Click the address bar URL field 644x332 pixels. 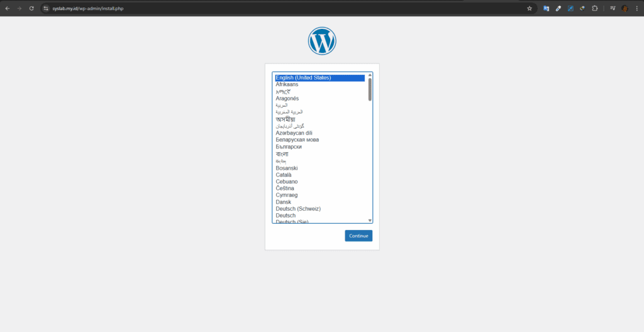pyautogui.click(x=287, y=8)
